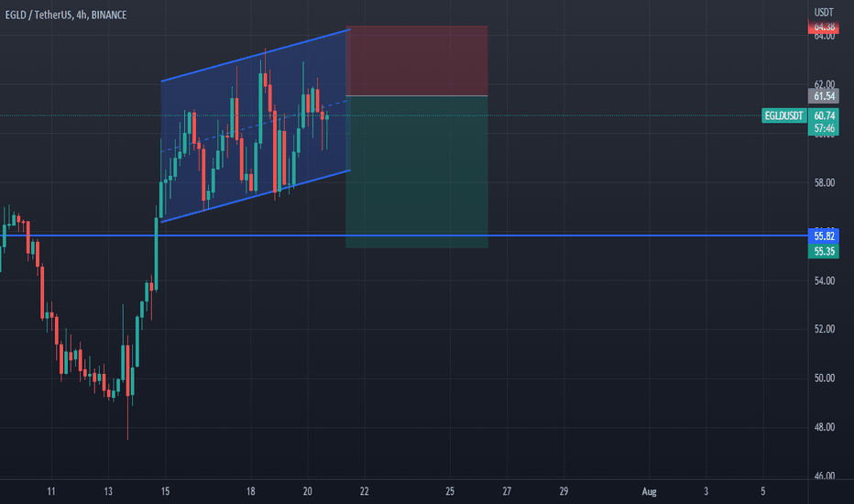The height and width of the screenshot is (504, 854).
Task: Click the date label 11 on the time axis
Action: pos(51,491)
